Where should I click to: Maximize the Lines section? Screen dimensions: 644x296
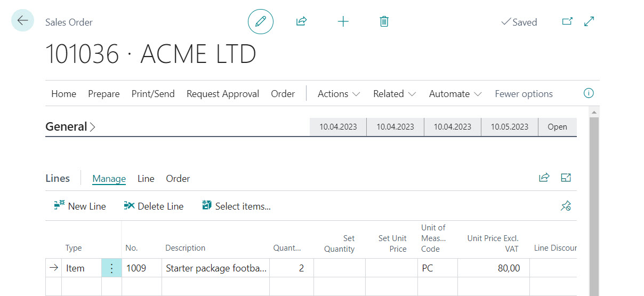tap(566, 178)
